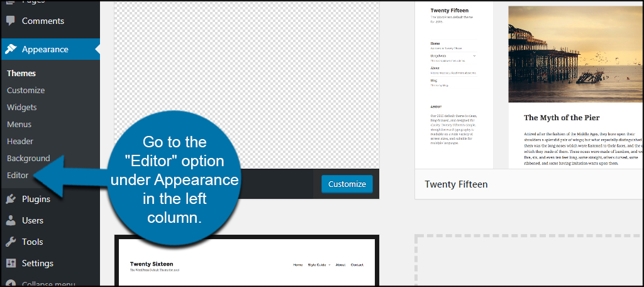Click the blue Customize button

point(347,184)
